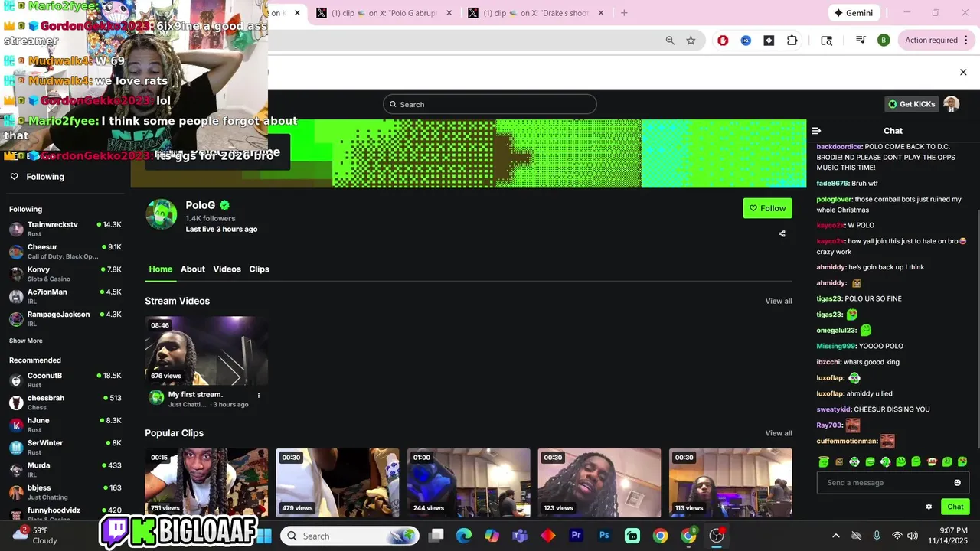
Task: Play the popular clip with 123 views
Action: click(x=599, y=483)
